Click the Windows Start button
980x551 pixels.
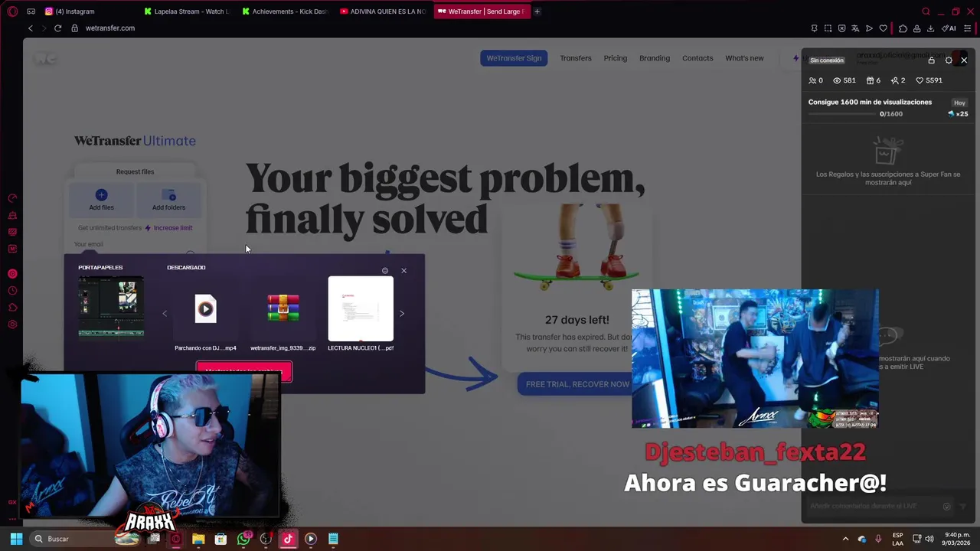click(16, 539)
